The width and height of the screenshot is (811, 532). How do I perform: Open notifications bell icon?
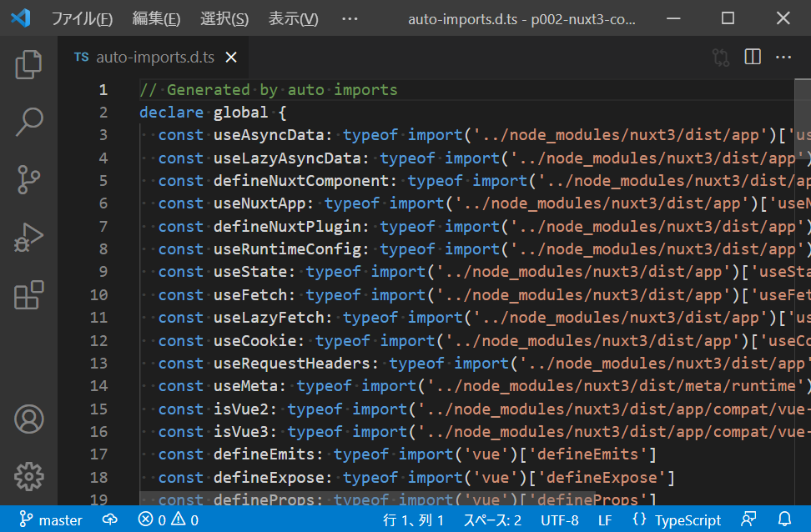pyautogui.click(x=784, y=519)
